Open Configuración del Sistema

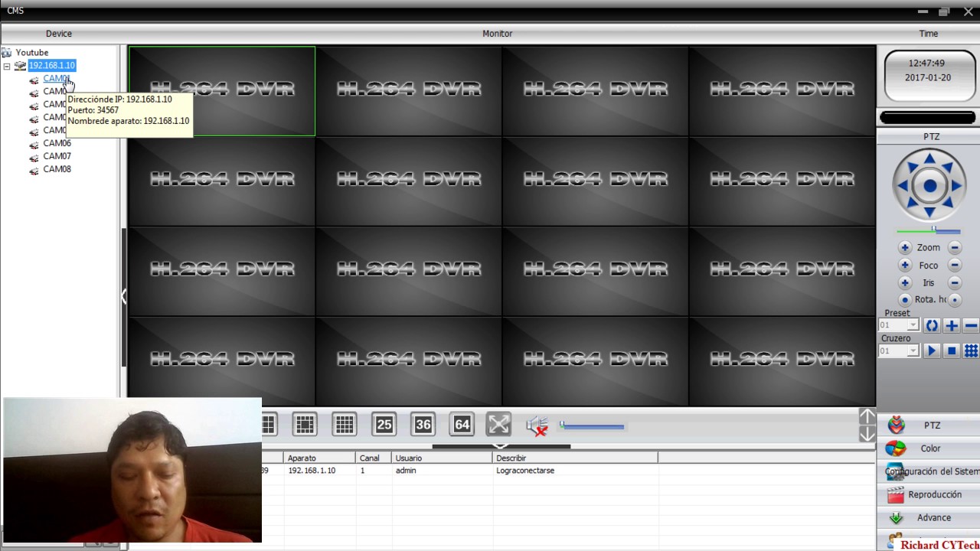[928, 471]
